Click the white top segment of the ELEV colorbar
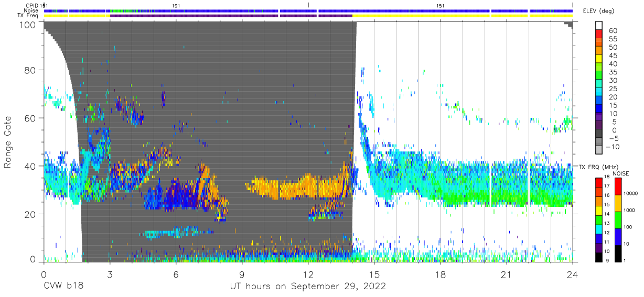Screen dimensions: 644x297 point(600,26)
